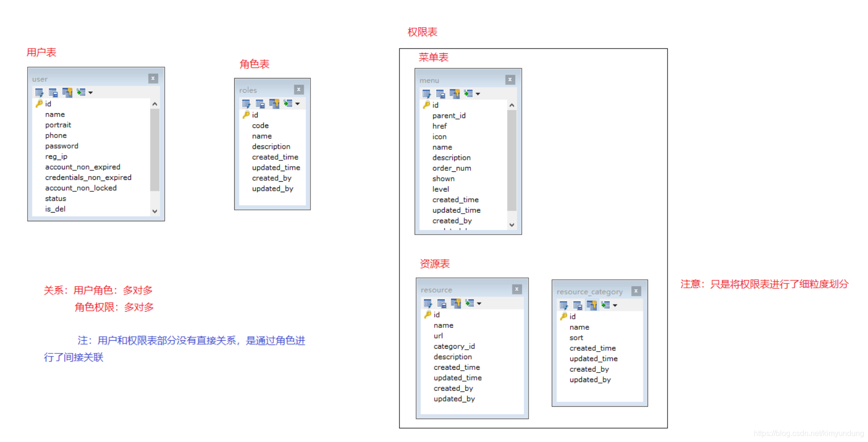
Task: Select the sort column in resource_category table
Action: (576, 338)
